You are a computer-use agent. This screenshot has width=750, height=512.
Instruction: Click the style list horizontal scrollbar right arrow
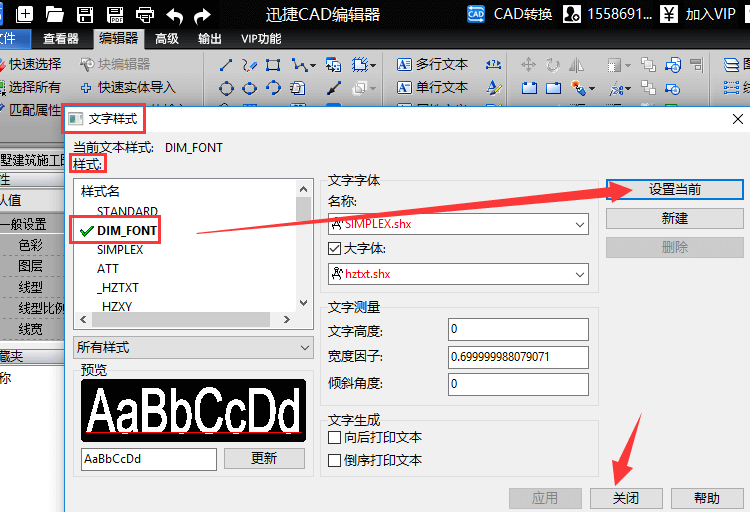[287, 319]
